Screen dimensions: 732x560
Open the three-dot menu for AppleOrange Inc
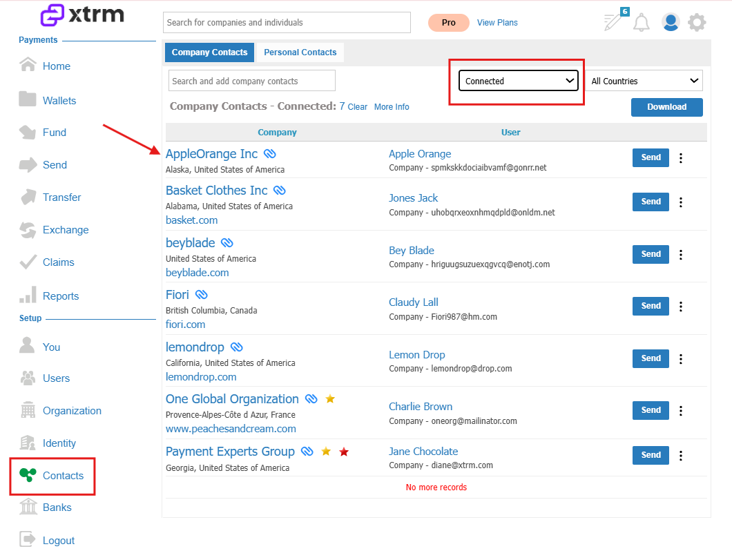(x=681, y=157)
